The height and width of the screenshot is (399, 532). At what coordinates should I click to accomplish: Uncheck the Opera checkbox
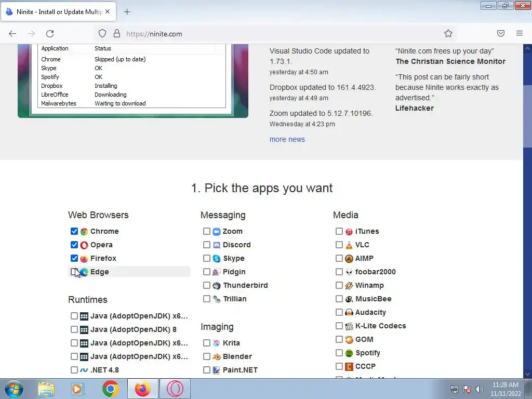point(74,245)
